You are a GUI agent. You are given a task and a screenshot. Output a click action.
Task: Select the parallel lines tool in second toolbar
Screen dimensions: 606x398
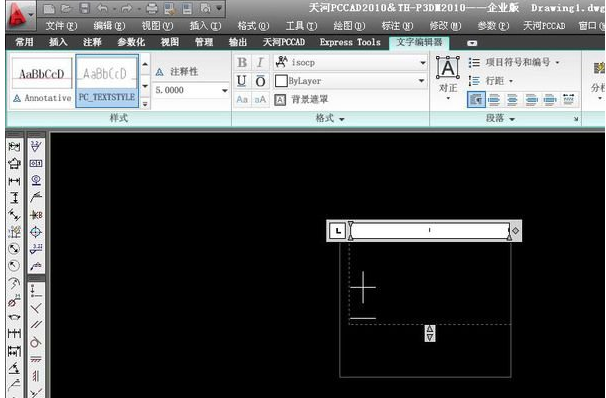pyautogui.click(x=36, y=325)
